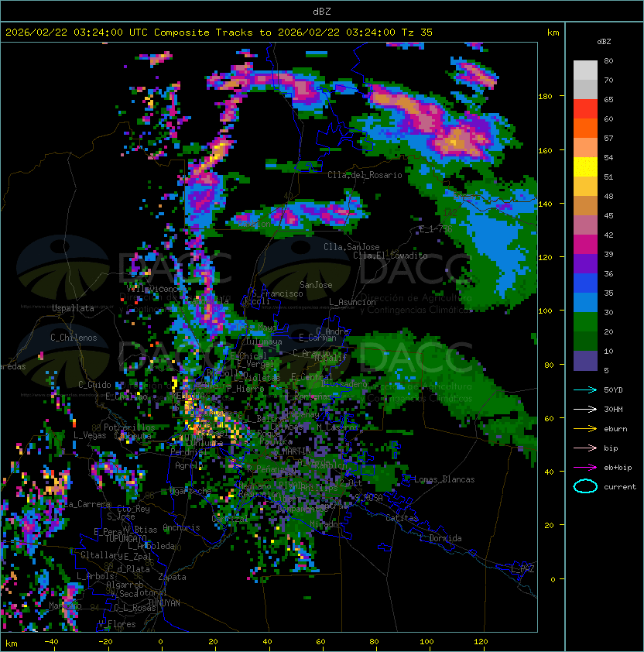Click the Catitas map label
This screenshot has height=652, width=644.
click(x=402, y=518)
